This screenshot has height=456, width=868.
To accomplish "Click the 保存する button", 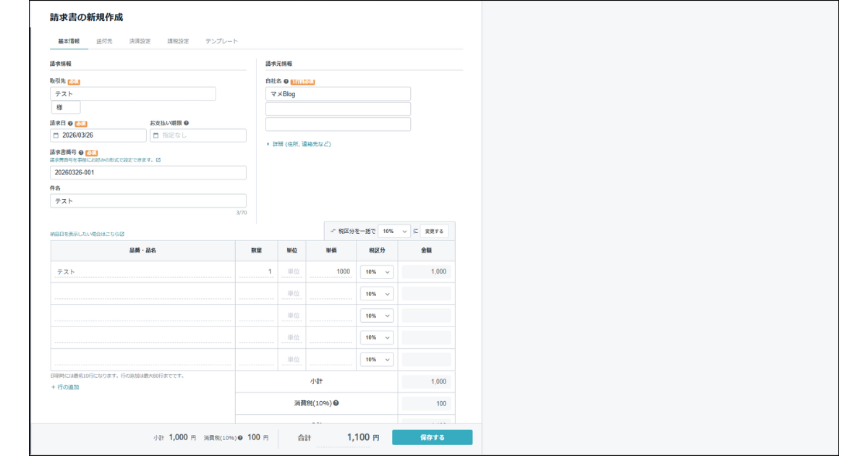I will point(432,437).
